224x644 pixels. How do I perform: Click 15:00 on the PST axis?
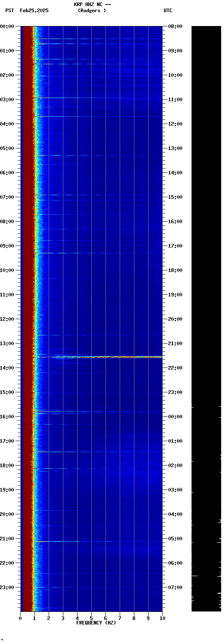point(7,392)
